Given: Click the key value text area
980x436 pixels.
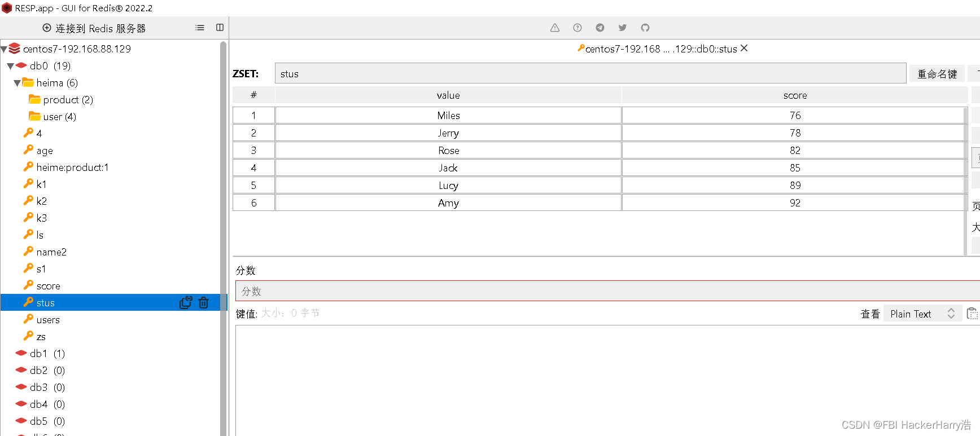Looking at the screenshot, I should 607,381.
